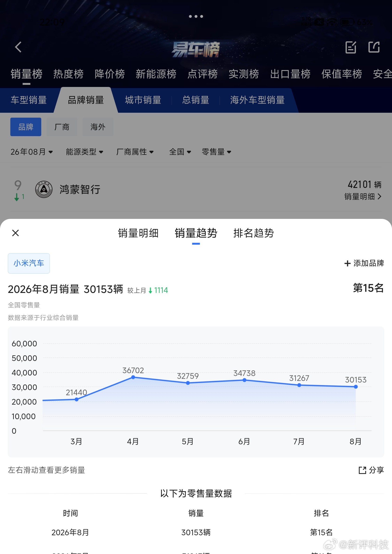
Task: Select the 7月 data point 31267
Action: coord(299,385)
